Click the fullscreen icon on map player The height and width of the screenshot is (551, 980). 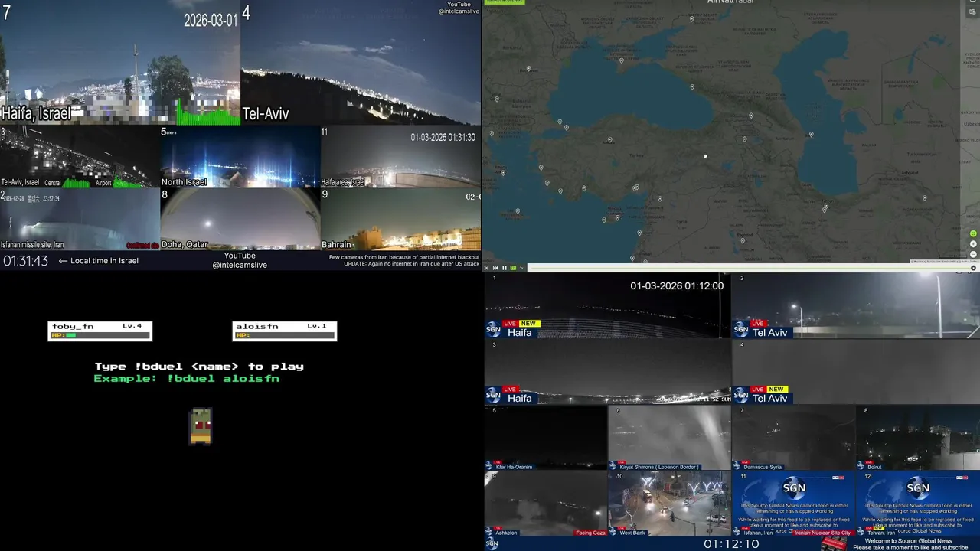pyautogui.click(x=486, y=268)
